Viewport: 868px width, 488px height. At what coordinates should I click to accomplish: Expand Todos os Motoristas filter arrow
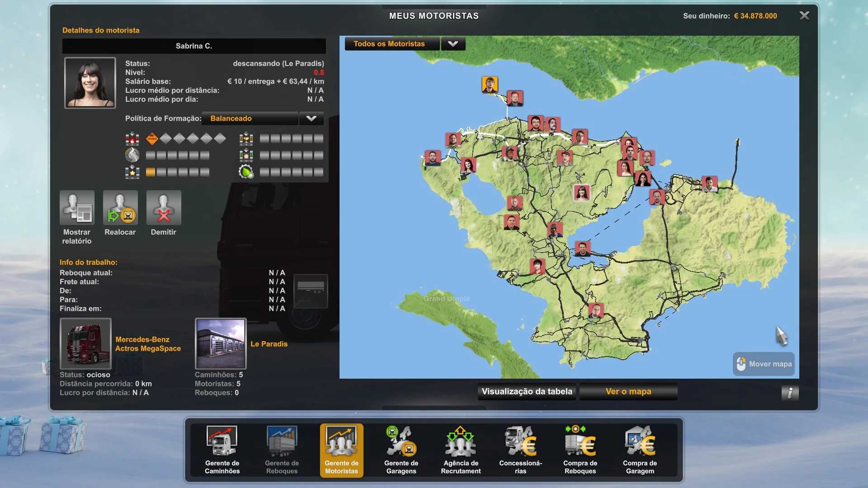[453, 44]
